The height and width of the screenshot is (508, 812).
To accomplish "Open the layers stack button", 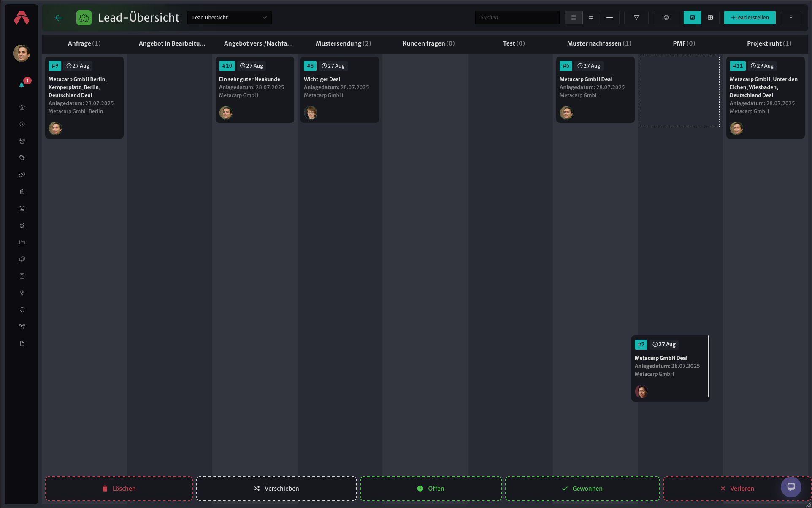I will 666,18.
